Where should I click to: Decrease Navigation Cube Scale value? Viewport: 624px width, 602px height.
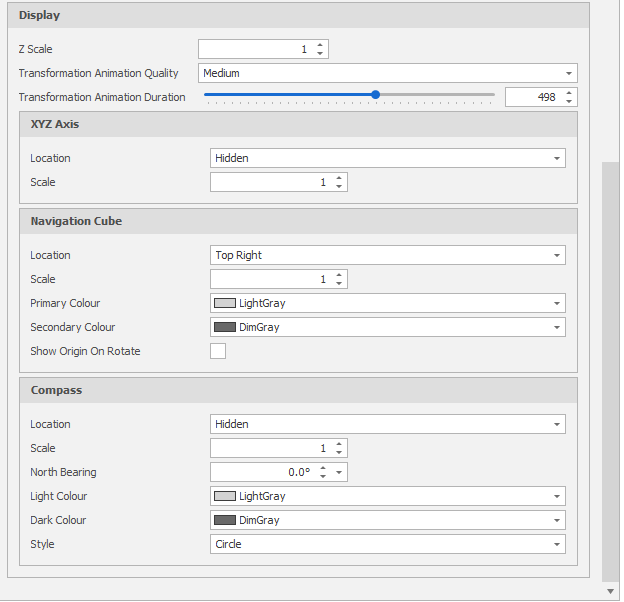(339, 284)
